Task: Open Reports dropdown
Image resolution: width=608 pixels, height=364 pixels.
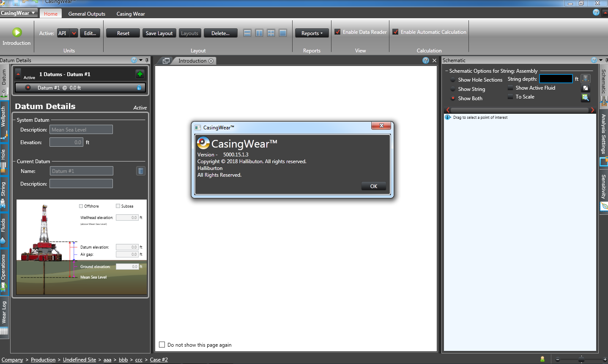Action: click(312, 33)
